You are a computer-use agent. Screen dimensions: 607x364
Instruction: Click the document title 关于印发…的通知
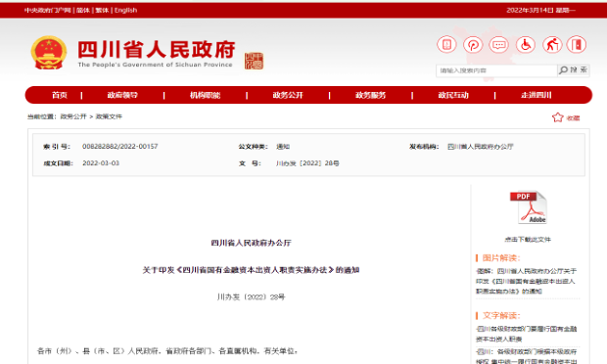(251, 270)
